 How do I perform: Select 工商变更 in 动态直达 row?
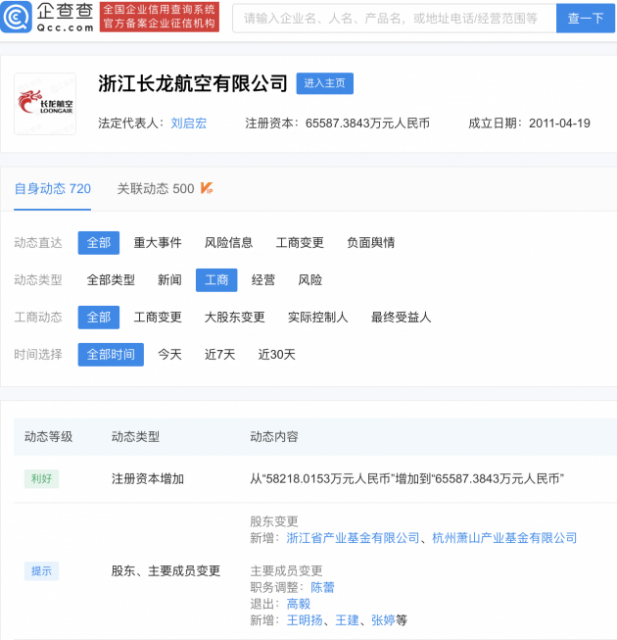tap(300, 243)
